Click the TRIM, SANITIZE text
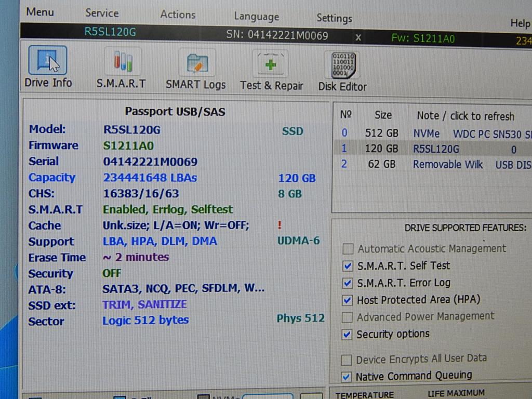Viewport: 532px width, 399px height. 144,304
